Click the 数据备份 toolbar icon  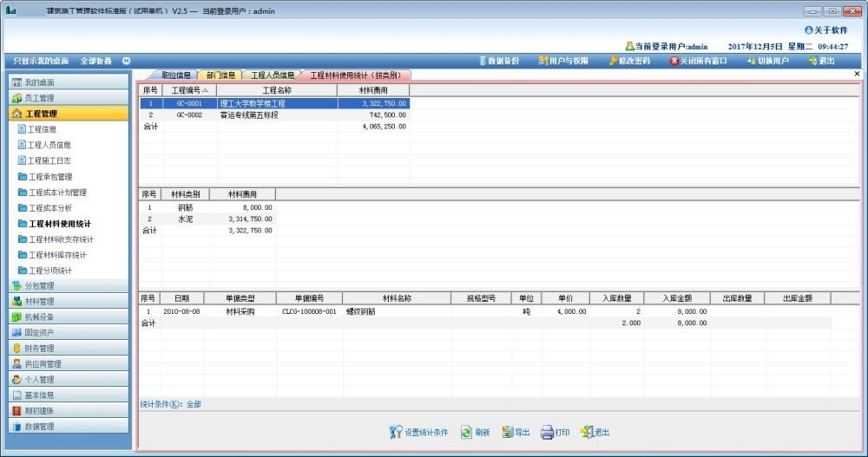click(483, 61)
